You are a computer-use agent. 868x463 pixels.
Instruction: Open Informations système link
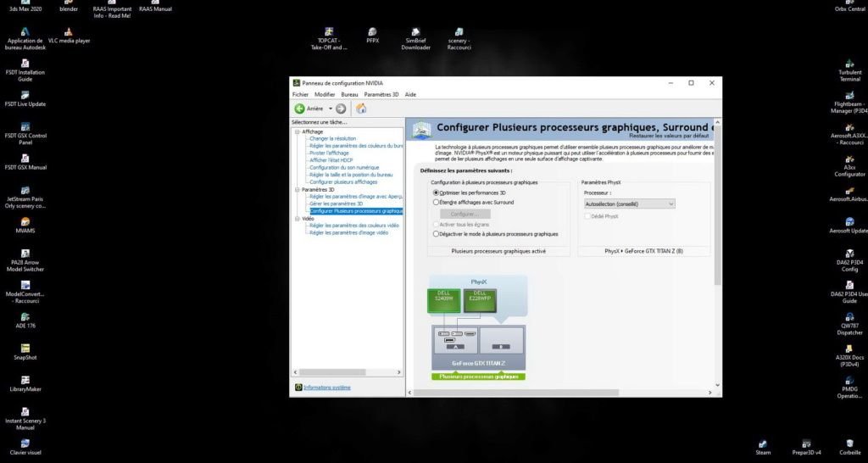pos(326,388)
